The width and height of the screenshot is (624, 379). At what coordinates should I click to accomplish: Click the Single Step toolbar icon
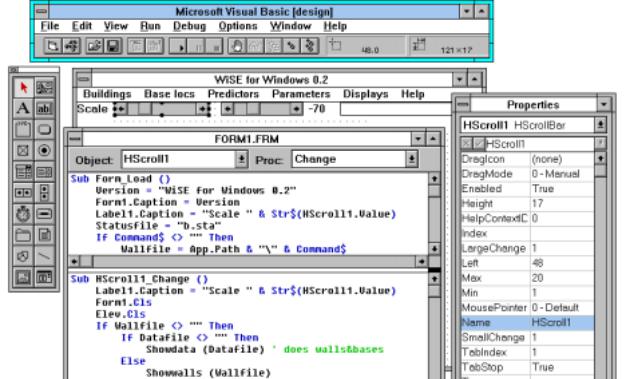tap(292, 46)
